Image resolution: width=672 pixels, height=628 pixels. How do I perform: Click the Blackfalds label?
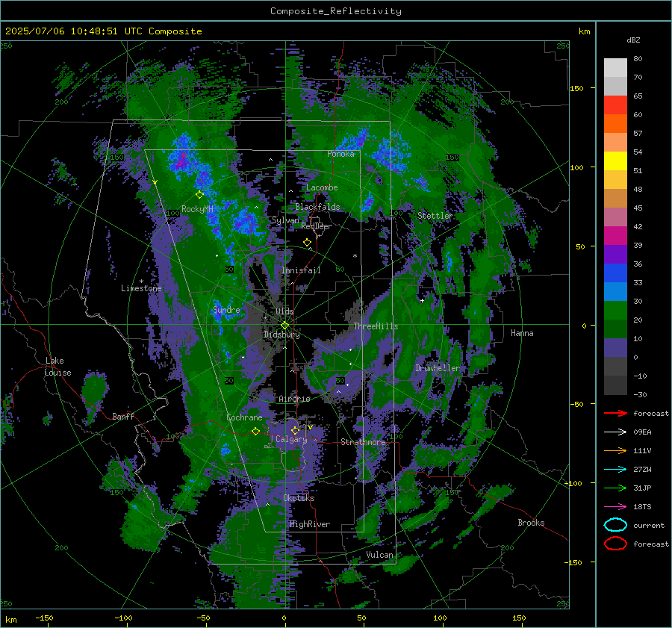pos(317,207)
